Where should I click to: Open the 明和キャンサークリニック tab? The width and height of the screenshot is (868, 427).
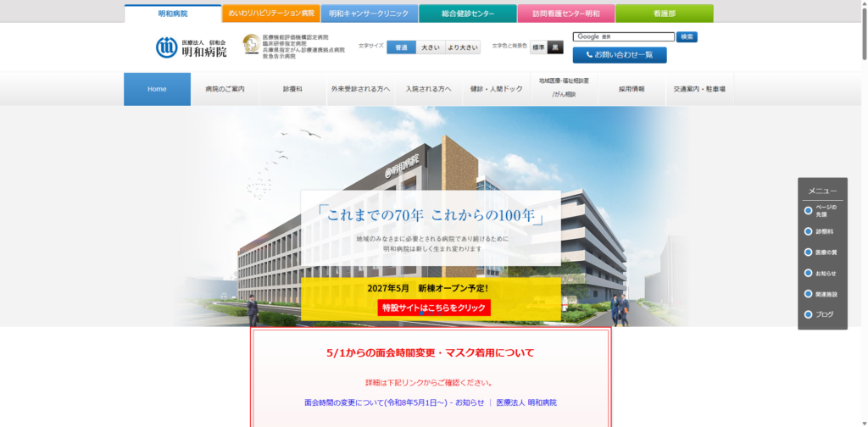370,14
